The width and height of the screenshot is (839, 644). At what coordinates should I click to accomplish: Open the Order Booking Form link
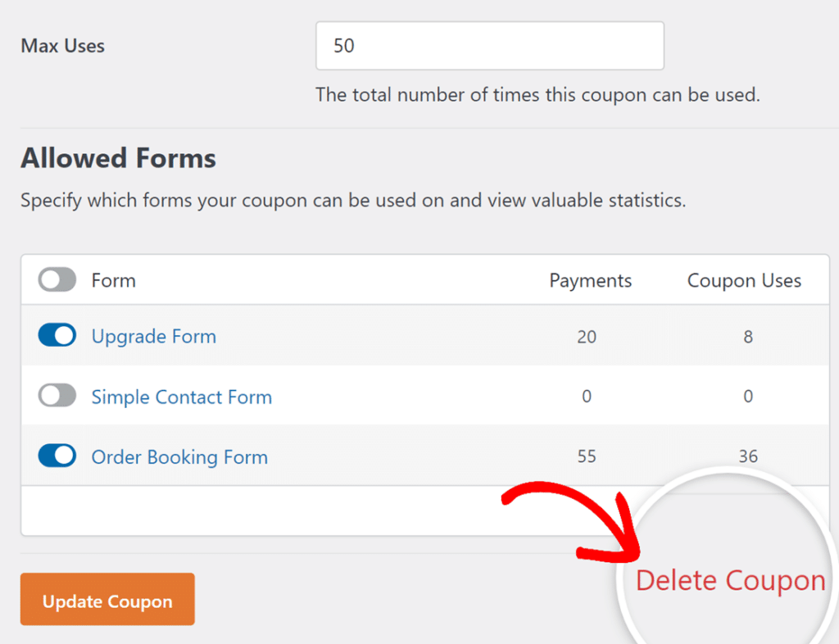pos(179,457)
